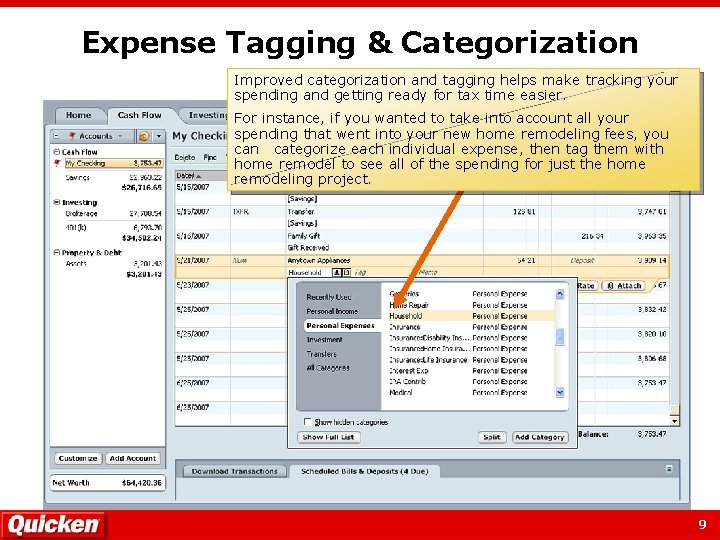
Task: Click the category list scroll-down arrow
Action: coord(560,392)
